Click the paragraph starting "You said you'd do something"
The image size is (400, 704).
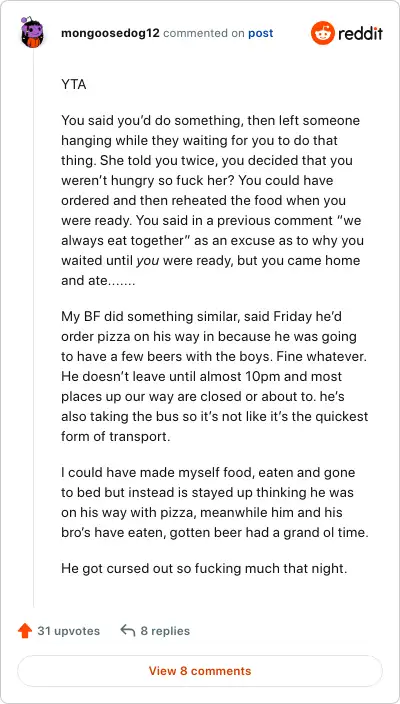tap(213, 201)
